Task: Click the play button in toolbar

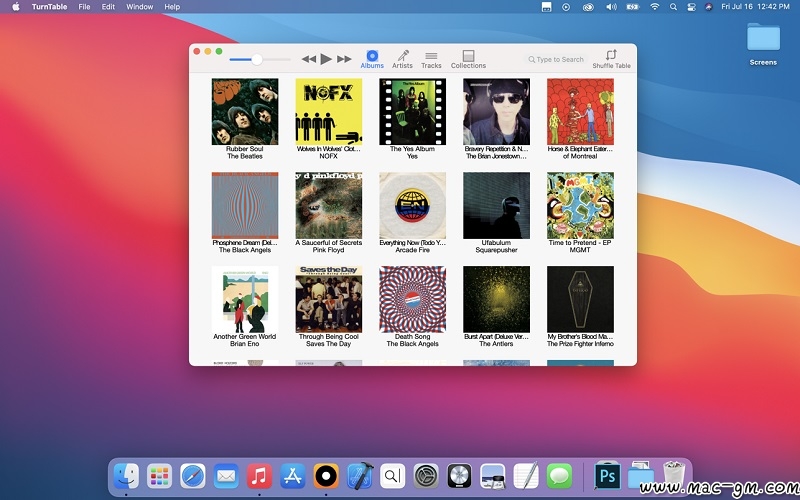Action: pyautogui.click(x=326, y=59)
